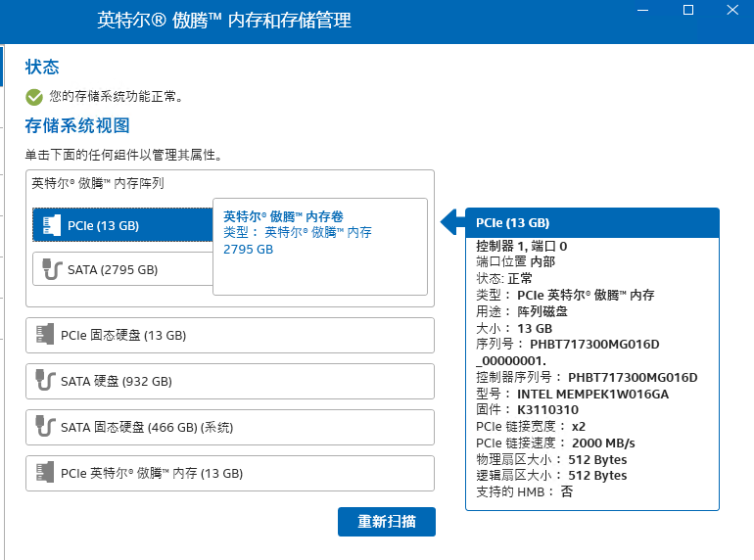The width and height of the screenshot is (754, 560).
Task: Click the PCIe 链接速度 2000 MB/s line
Action: coord(555,443)
